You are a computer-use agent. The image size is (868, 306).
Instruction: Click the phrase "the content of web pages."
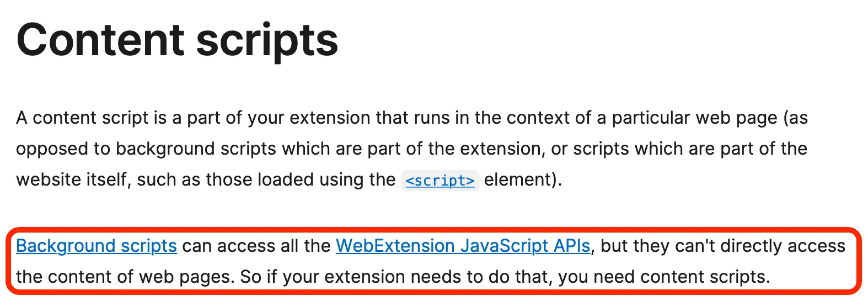click(125, 277)
